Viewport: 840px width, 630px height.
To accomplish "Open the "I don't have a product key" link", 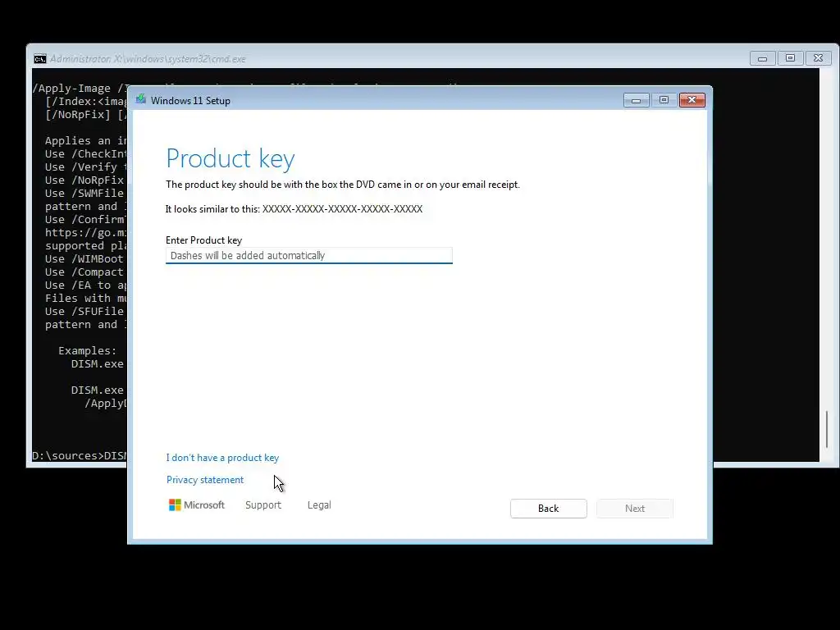I will click(222, 458).
